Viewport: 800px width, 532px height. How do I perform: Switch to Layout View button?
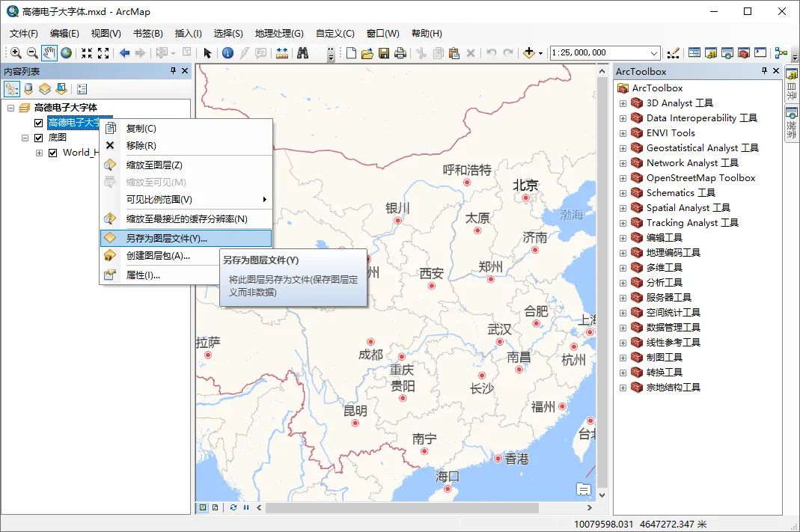click(216, 507)
